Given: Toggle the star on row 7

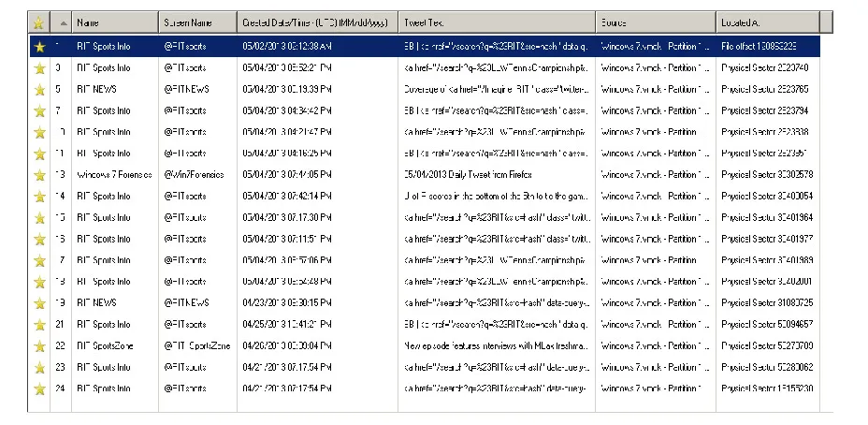Looking at the screenshot, I should pyautogui.click(x=39, y=110).
